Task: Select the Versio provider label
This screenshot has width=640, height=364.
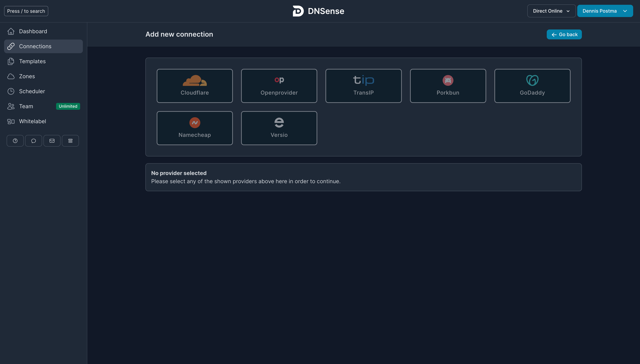Action: tap(279, 135)
